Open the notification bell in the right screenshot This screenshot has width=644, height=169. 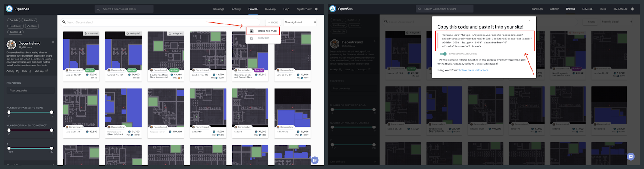(x=632, y=9)
